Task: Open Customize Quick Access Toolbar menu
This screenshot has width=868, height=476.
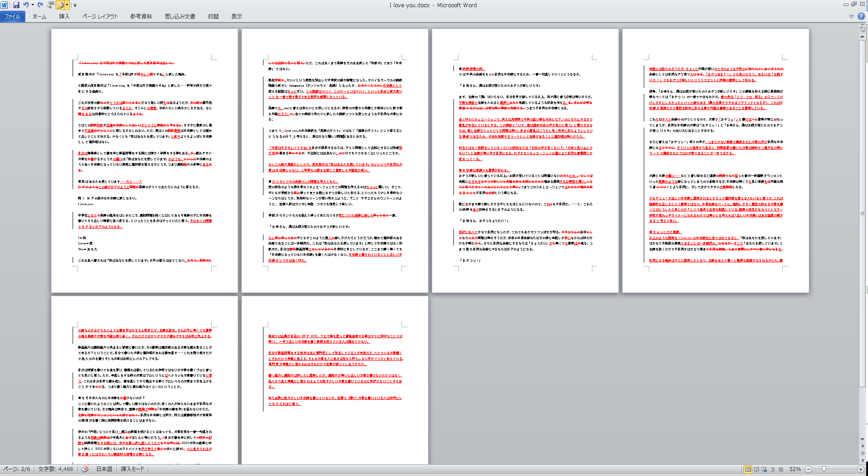Action: click(75, 5)
